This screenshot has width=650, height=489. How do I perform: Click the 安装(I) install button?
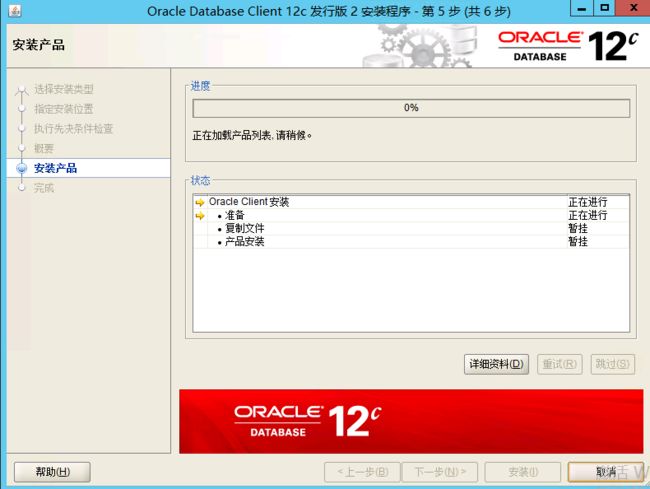pyautogui.click(x=523, y=472)
